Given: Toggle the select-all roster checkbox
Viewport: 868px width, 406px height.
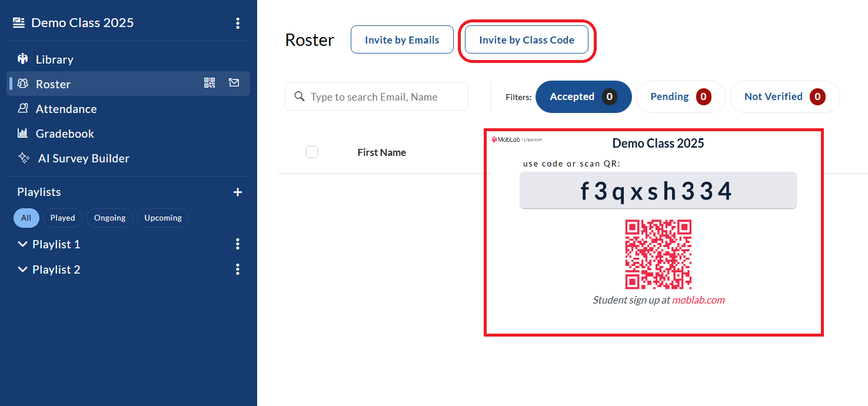Looking at the screenshot, I should point(312,152).
